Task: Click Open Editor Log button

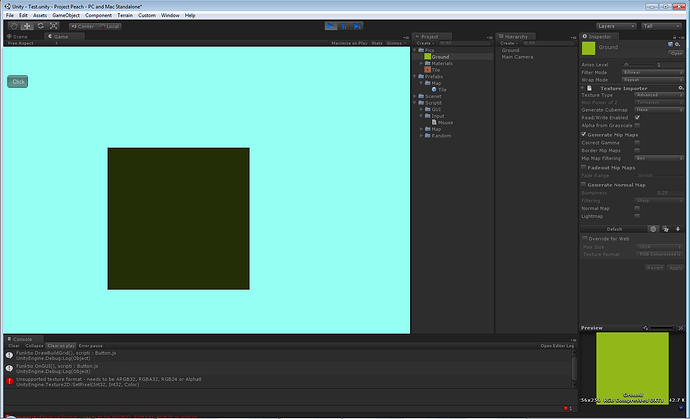Action: click(557, 346)
